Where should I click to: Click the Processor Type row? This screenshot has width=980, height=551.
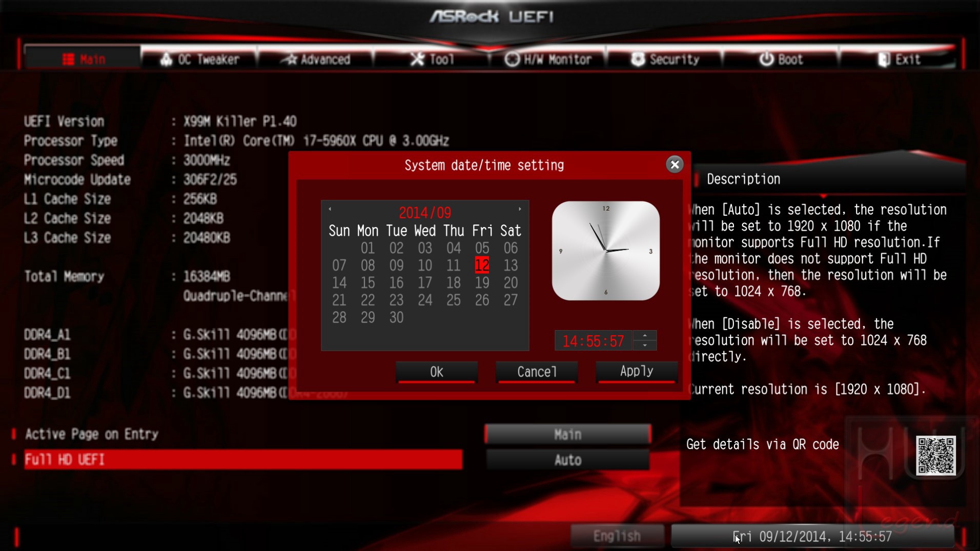coord(236,141)
